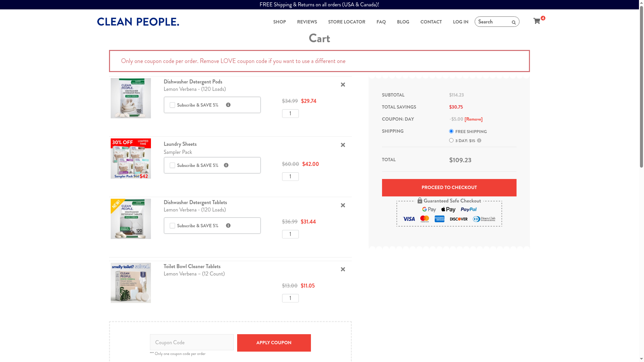Remove Laundry Sheets Sampler Pack from cart
This screenshot has height=362, width=644.
[x=343, y=145]
